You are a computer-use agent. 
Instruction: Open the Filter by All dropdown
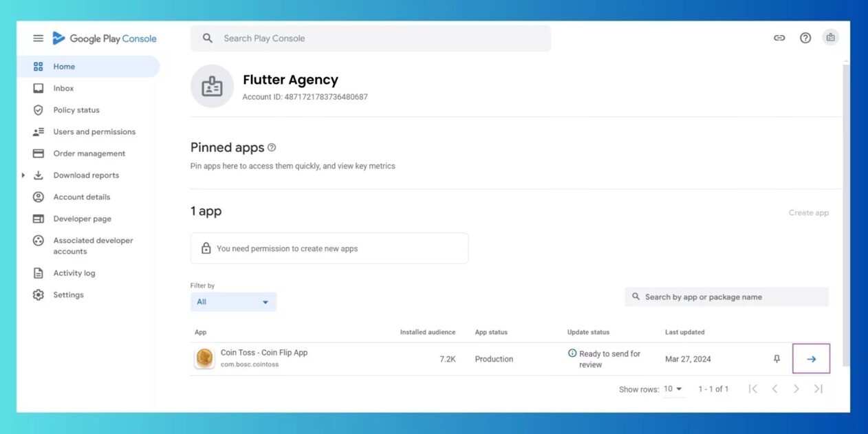tap(233, 302)
